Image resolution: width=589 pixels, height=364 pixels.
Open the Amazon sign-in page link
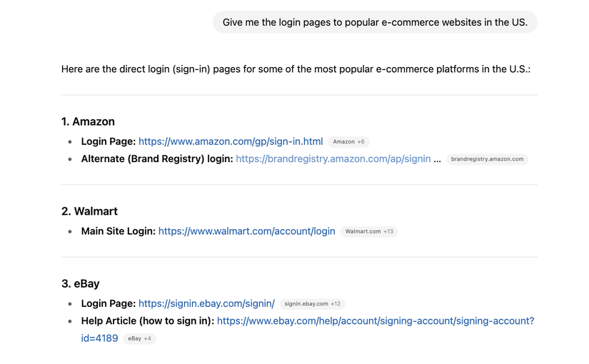[231, 141]
